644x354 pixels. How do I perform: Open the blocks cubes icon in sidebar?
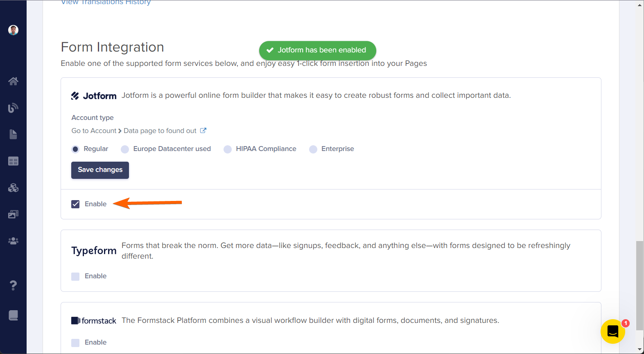pos(13,188)
